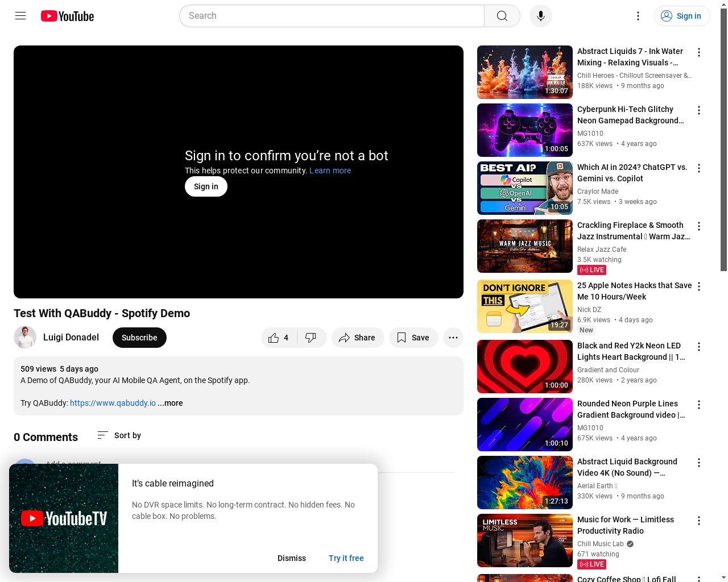Screen dimensions: 728x582
Task: Dislike the video with thumbs down
Action: point(311,338)
